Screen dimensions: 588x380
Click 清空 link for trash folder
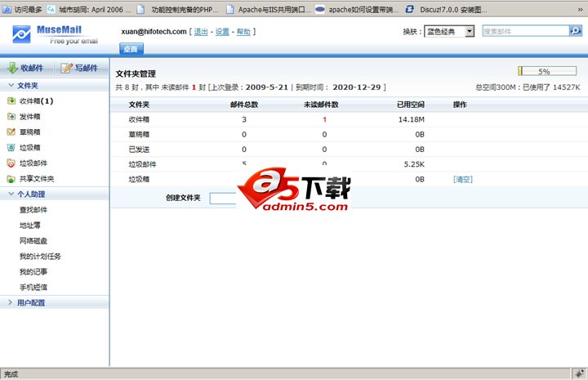pos(463,179)
